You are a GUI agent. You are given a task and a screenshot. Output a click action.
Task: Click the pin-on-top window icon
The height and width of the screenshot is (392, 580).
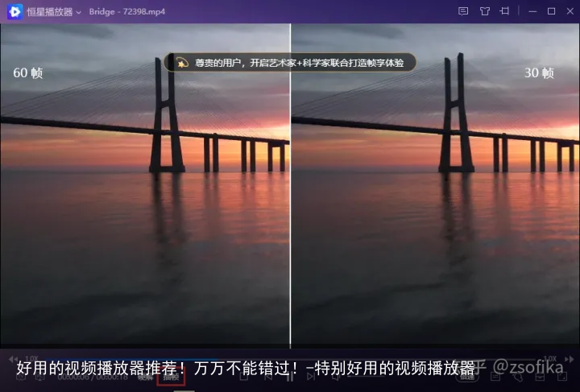pos(505,11)
